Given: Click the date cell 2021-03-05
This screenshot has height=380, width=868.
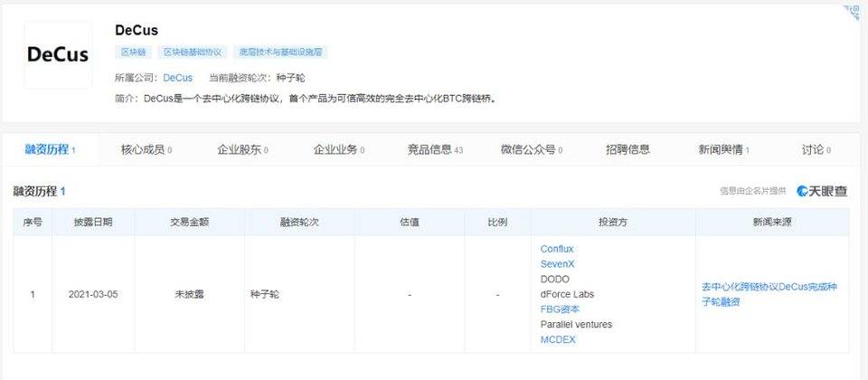Looking at the screenshot, I should pos(93,295).
